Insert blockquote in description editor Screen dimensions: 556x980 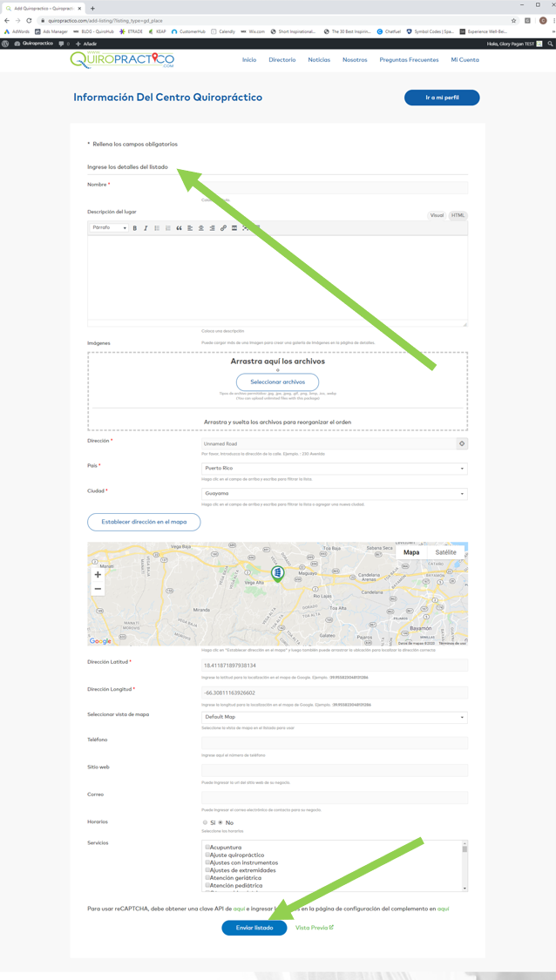[x=179, y=228]
